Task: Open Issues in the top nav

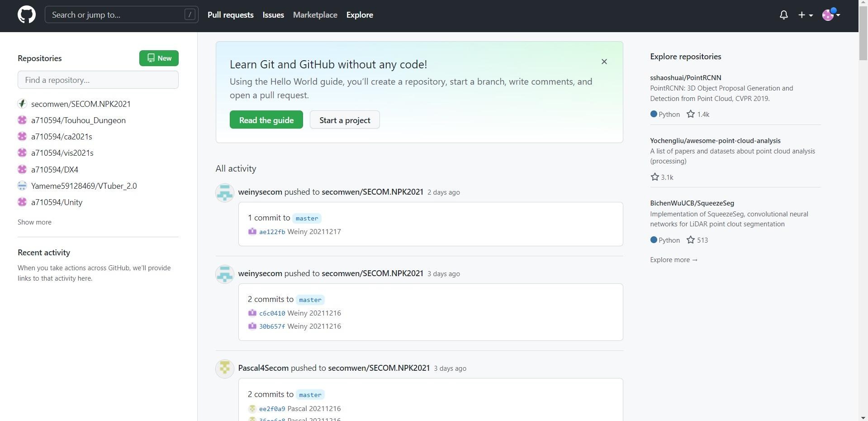Action: (273, 15)
